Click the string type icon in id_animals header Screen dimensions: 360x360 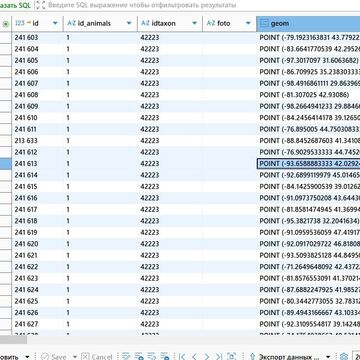pyautogui.click(x=72, y=23)
